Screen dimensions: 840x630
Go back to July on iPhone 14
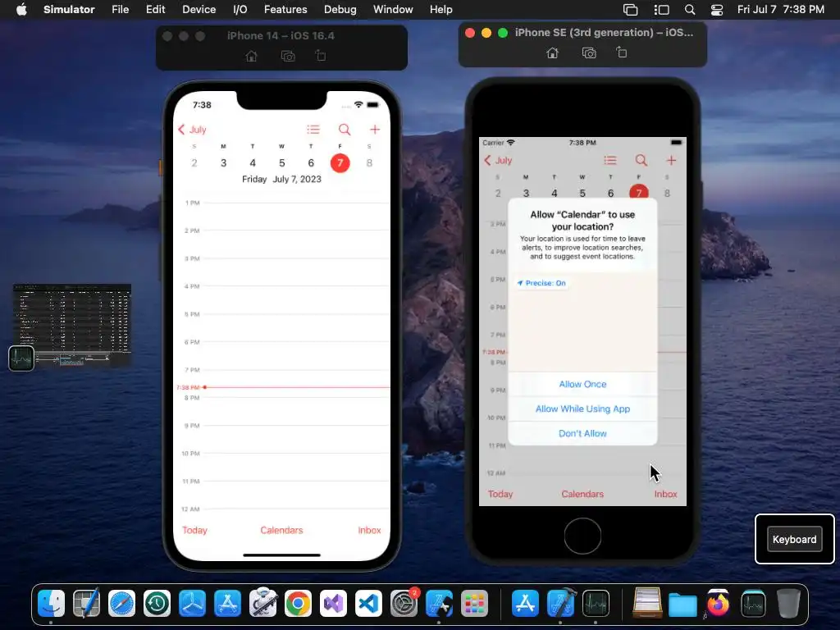[192, 130]
